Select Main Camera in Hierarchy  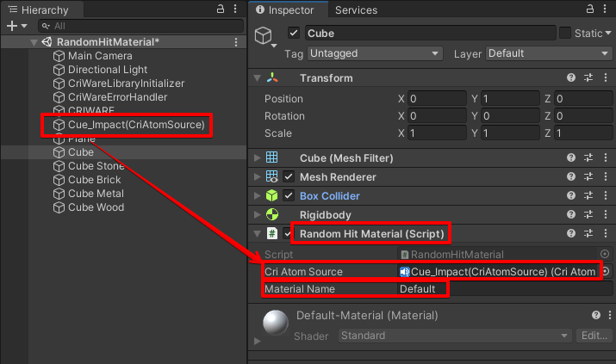[100, 56]
